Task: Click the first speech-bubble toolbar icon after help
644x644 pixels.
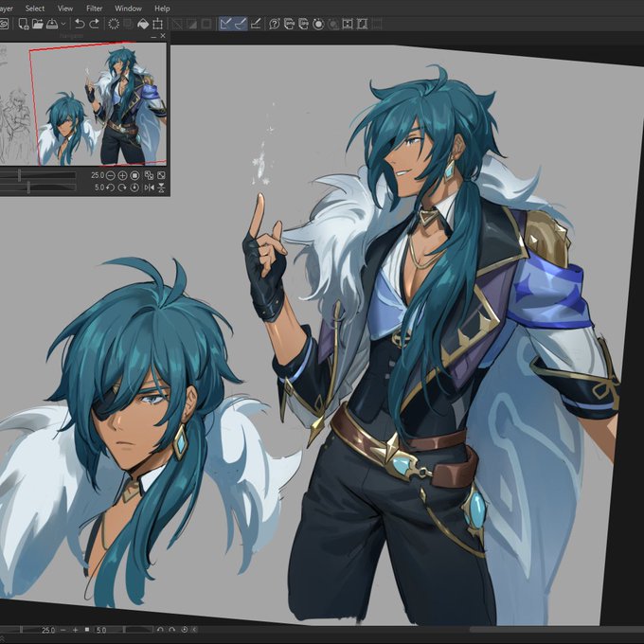Action: click(x=289, y=24)
